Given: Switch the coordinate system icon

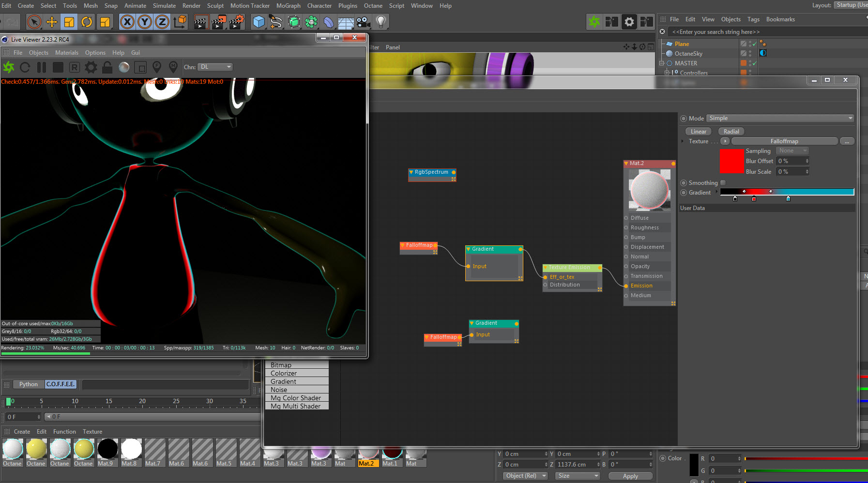Looking at the screenshot, I should point(180,22).
